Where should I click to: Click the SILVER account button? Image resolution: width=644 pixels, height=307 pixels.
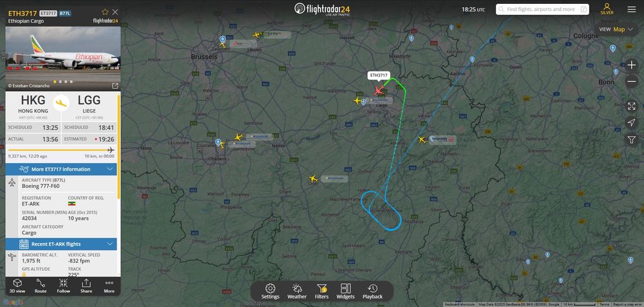pyautogui.click(x=607, y=9)
